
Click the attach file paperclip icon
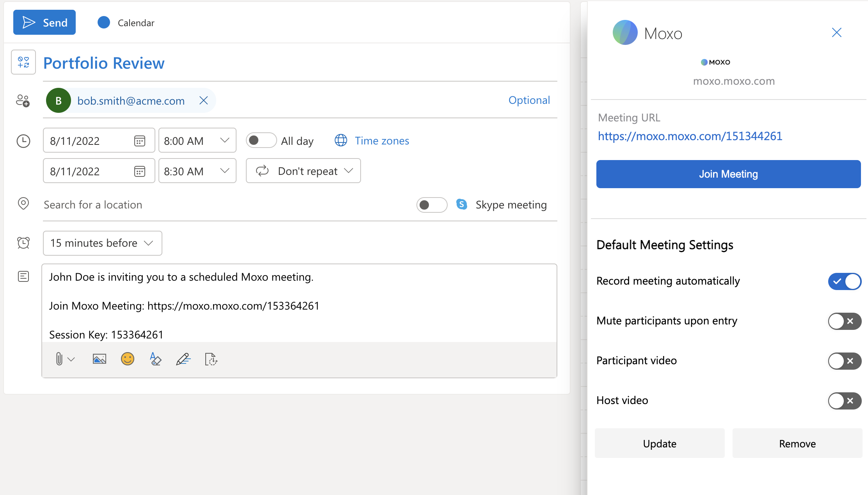click(59, 359)
